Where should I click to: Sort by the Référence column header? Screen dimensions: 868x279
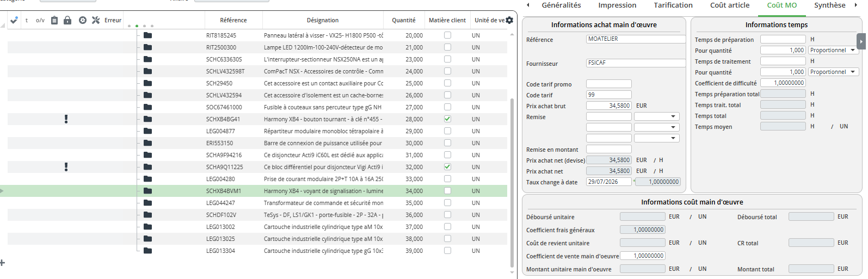point(233,20)
